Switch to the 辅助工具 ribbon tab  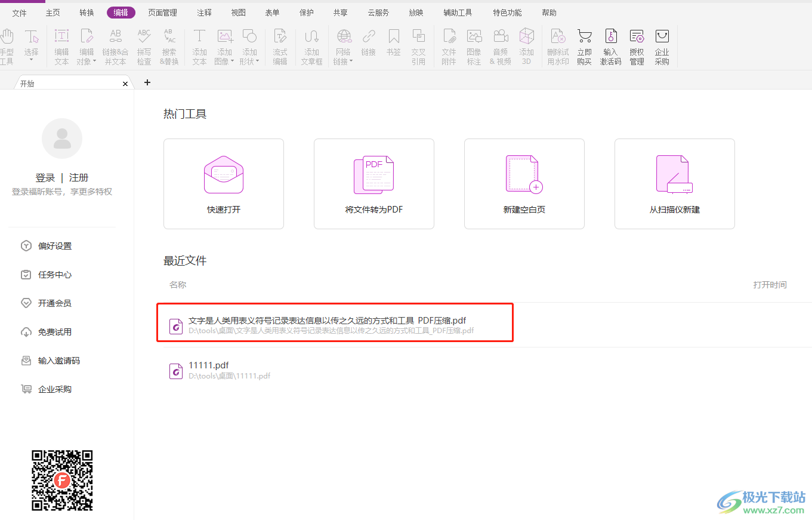tap(458, 13)
